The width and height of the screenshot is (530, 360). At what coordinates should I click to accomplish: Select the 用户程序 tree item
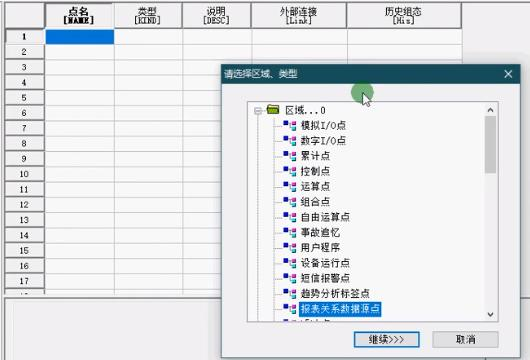[x=320, y=247]
